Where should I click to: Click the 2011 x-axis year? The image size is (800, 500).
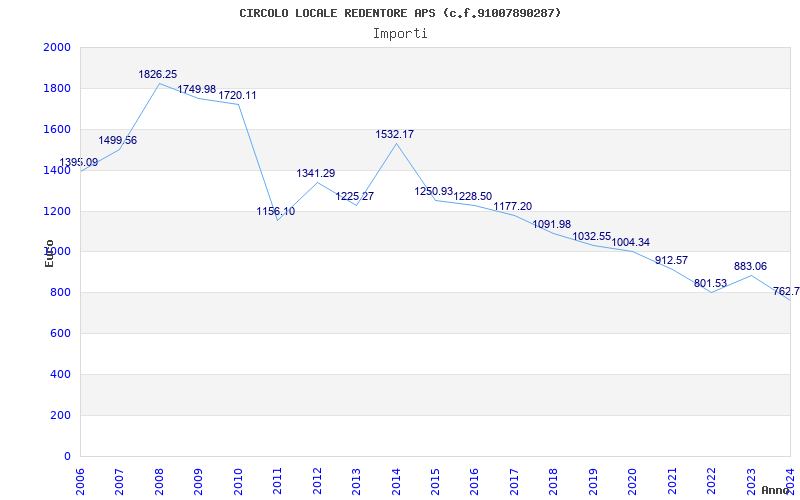tap(277, 482)
